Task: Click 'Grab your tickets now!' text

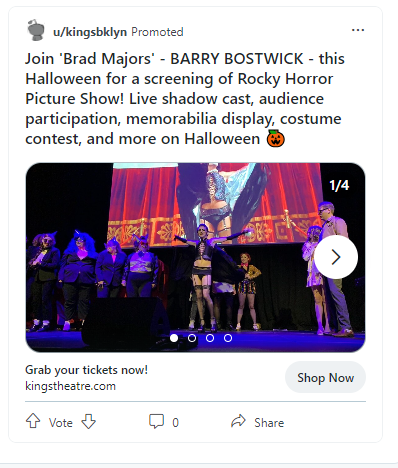Action: [86, 370]
